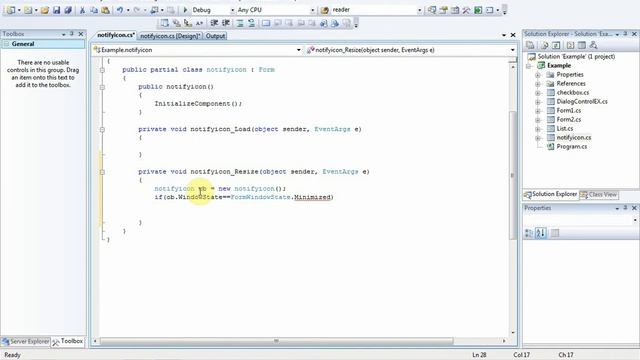Viewport: 640px width, 360px height.
Task: Click the Save All icon
Action: pyautogui.click(x=68, y=10)
